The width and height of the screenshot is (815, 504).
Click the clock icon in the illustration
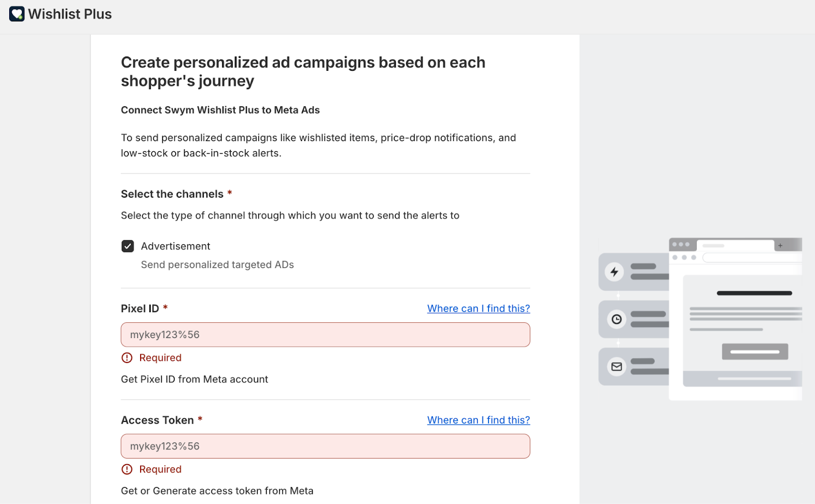[616, 319]
